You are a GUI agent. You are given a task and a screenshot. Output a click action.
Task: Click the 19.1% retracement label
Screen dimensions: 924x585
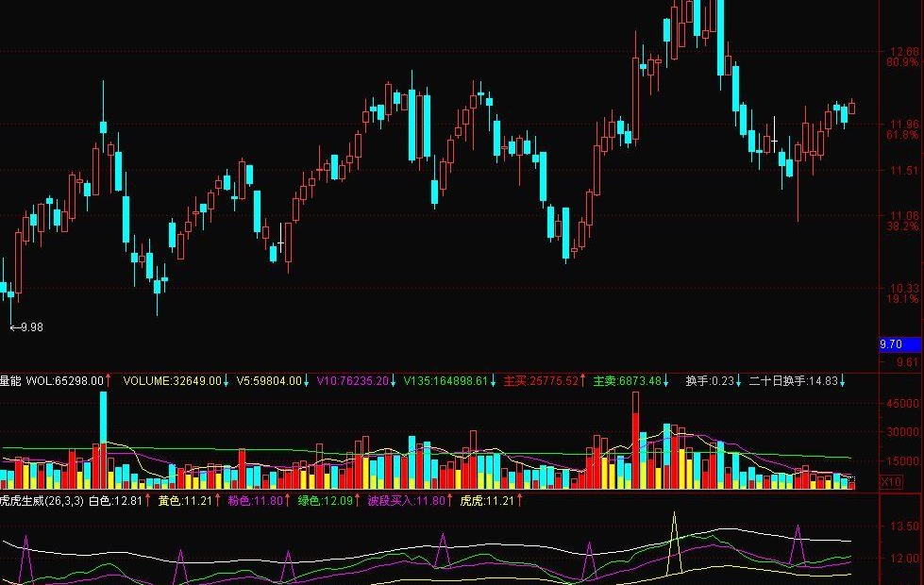[902, 299]
